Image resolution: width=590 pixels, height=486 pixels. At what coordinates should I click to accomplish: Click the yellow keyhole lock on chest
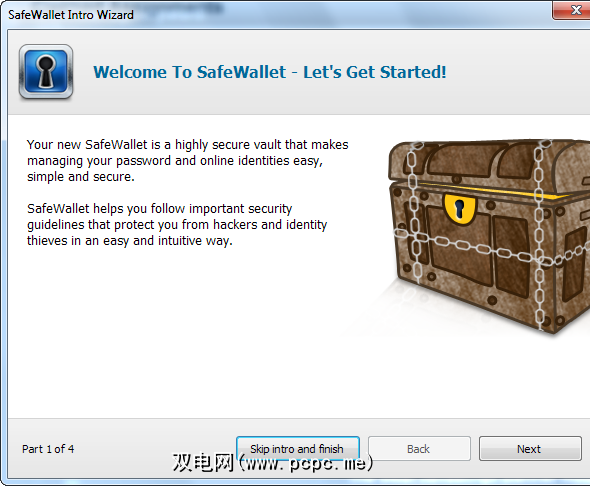[459, 209]
